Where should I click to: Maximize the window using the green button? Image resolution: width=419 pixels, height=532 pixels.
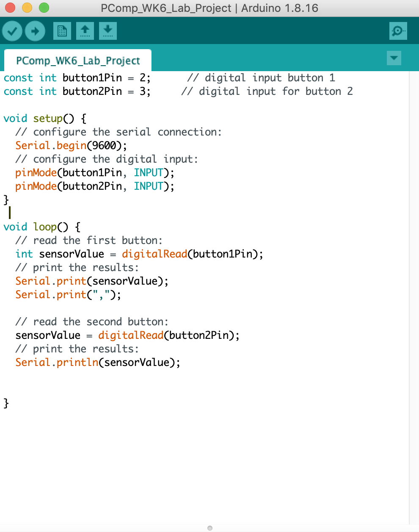point(44,8)
